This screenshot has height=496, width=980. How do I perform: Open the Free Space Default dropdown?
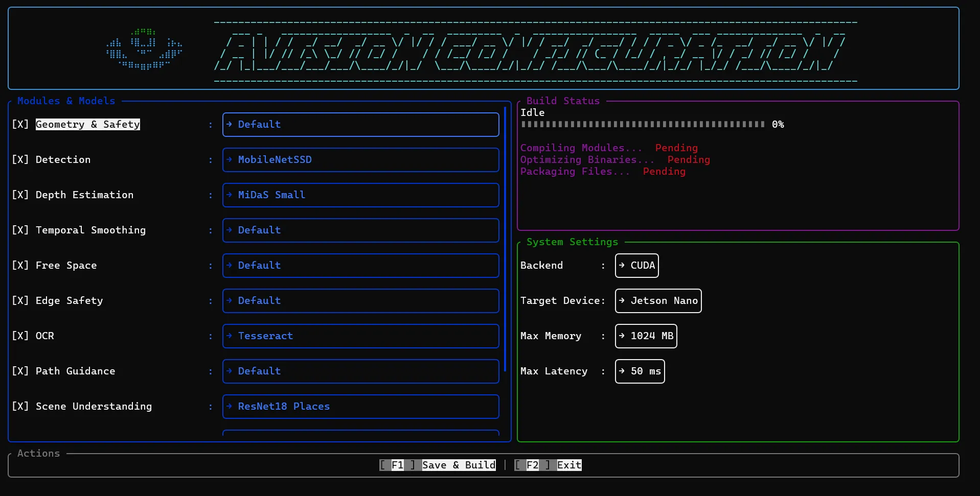click(x=361, y=266)
